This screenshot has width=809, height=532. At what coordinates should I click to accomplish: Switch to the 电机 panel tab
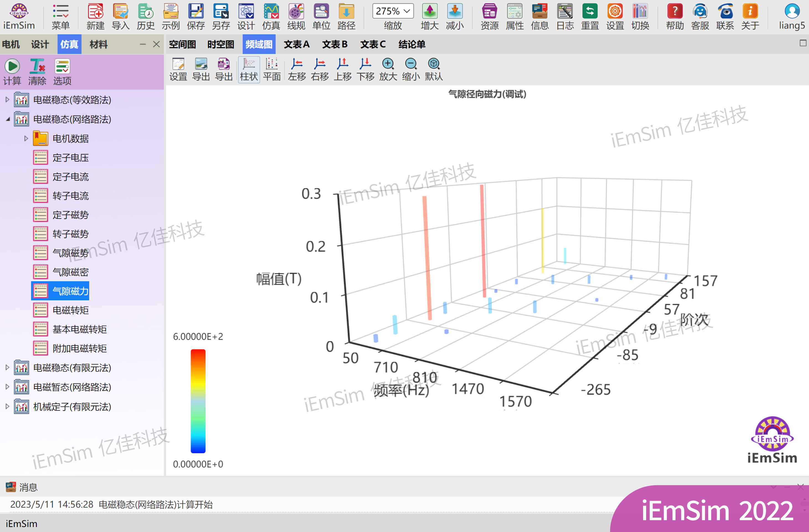tap(11, 44)
